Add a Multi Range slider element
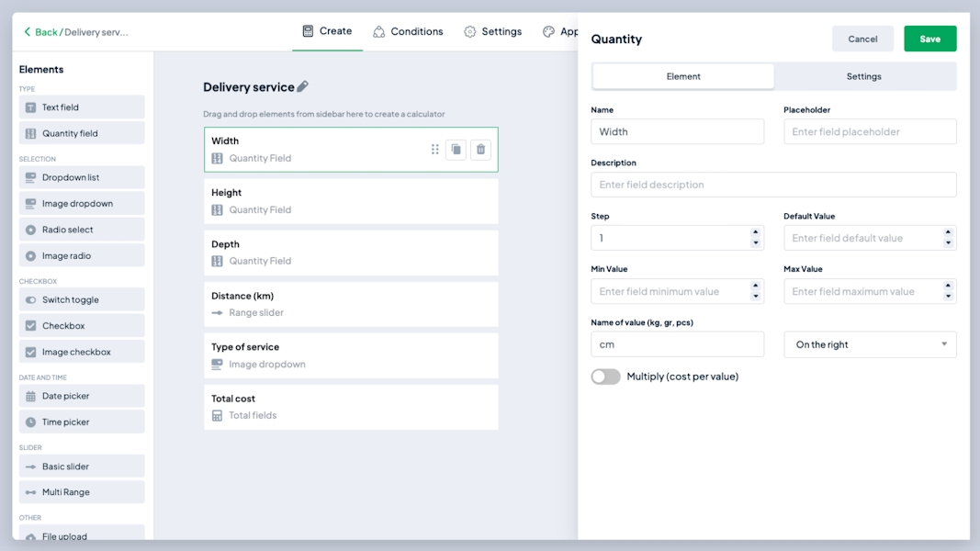This screenshot has height=551, width=980. pos(82,492)
